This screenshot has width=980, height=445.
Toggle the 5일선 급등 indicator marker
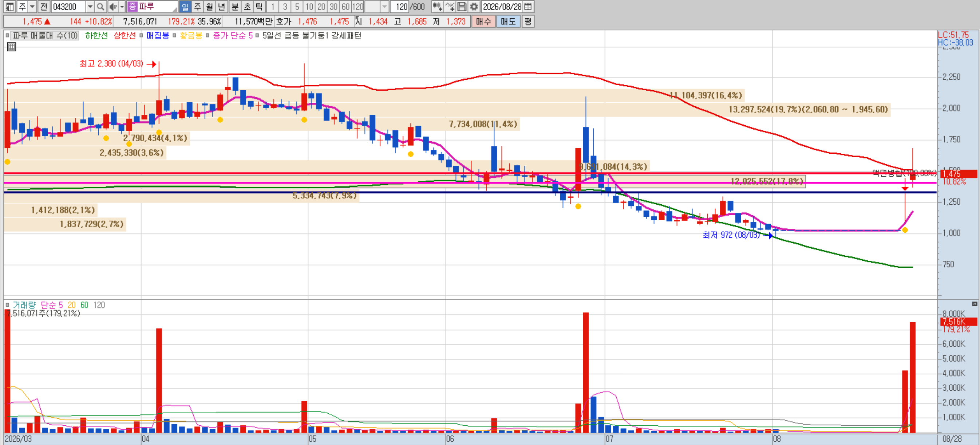coord(257,35)
